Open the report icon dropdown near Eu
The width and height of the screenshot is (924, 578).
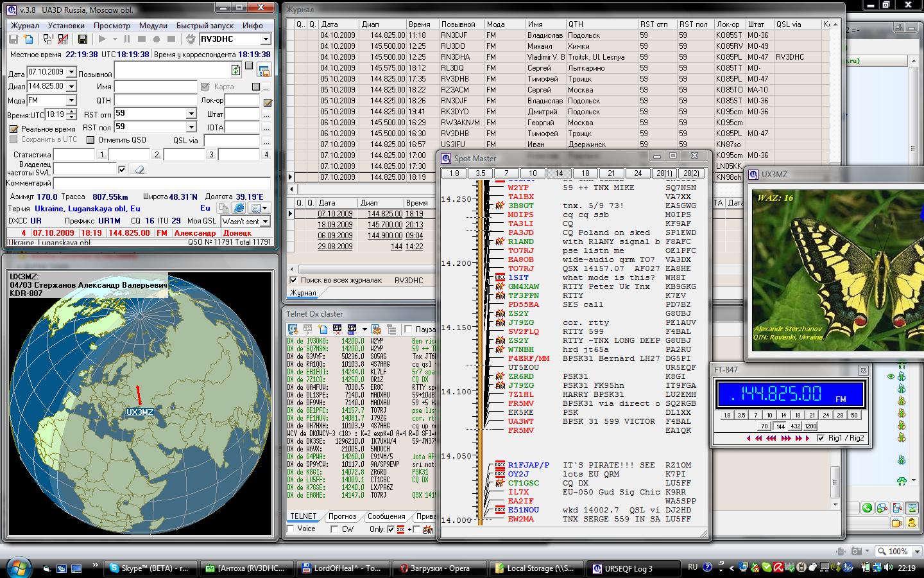tap(265, 208)
